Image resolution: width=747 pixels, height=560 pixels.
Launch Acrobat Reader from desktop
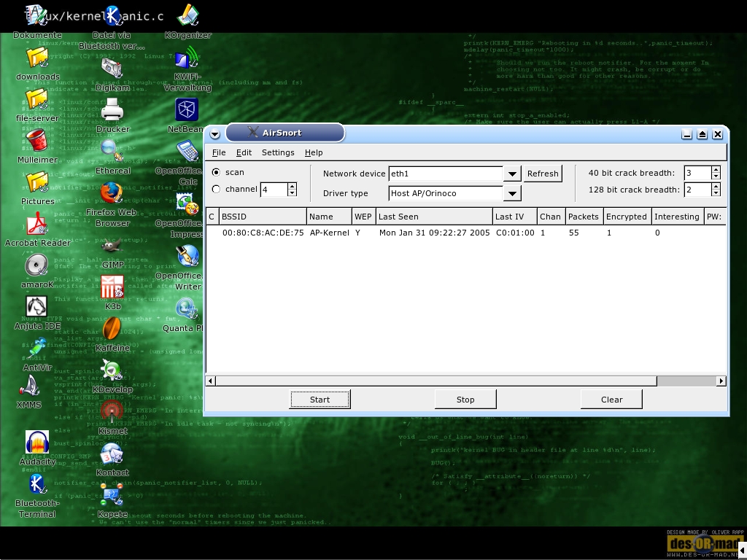[x=37, y=224]
